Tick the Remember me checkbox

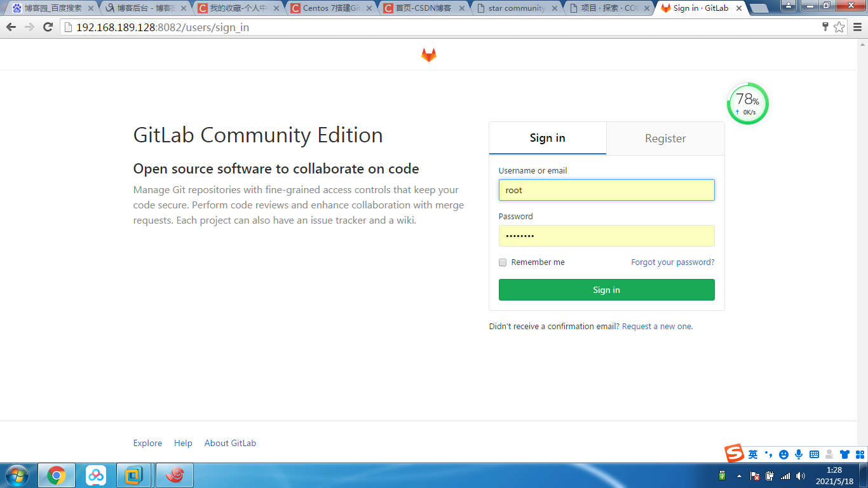503,262
